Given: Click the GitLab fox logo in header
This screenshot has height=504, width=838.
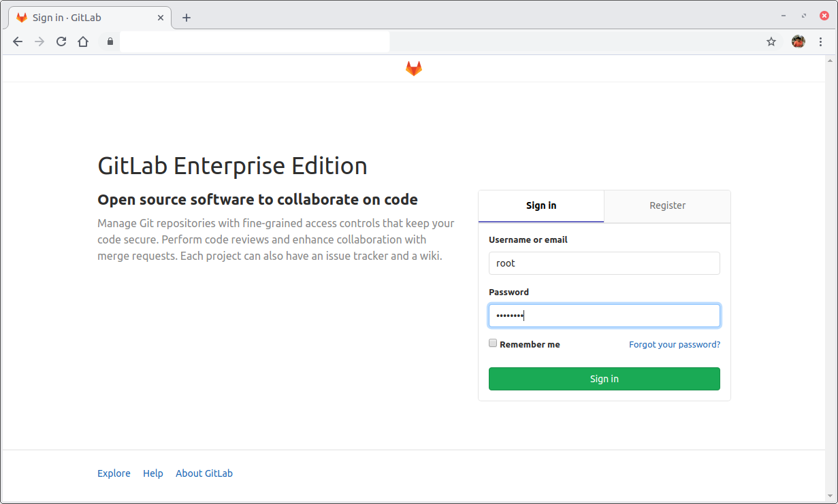Looking at the screenshot, I should pos(414,68).
